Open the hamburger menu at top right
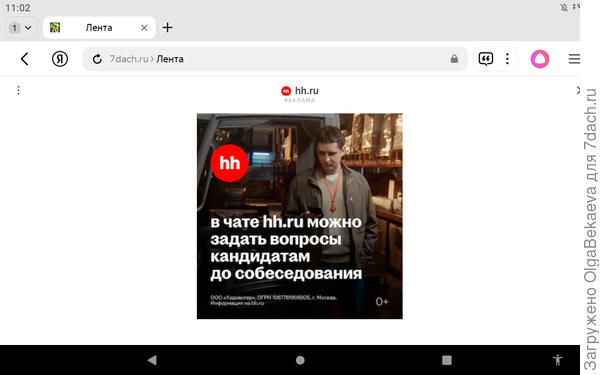The height and width of the screenshot is (375, 600). click(574, 59)
